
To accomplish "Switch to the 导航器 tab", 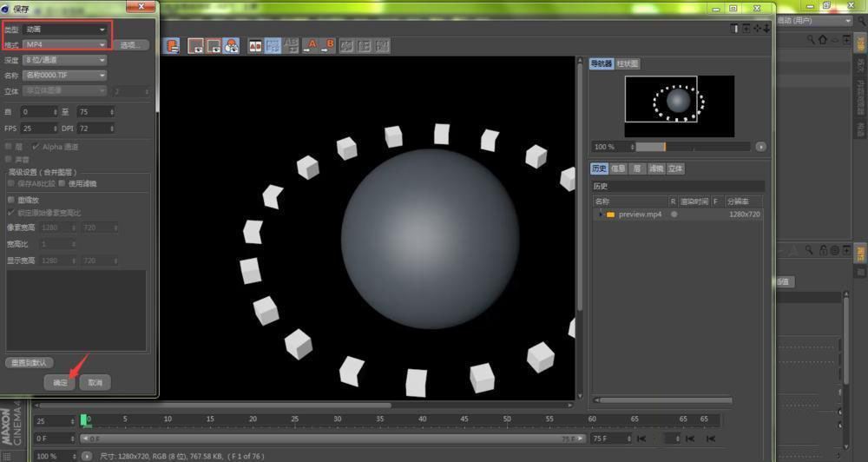I will (x=602, y=63).
